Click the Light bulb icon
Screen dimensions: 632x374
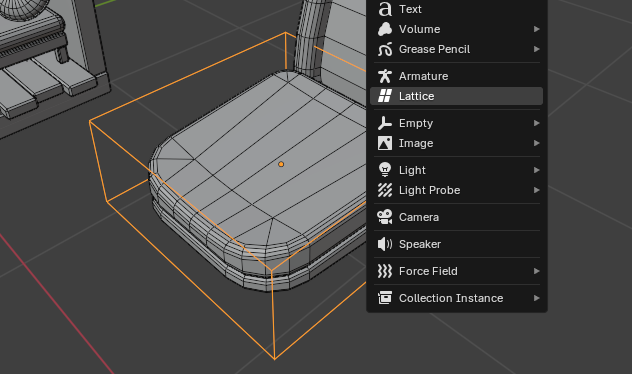[x=385, y=170]
